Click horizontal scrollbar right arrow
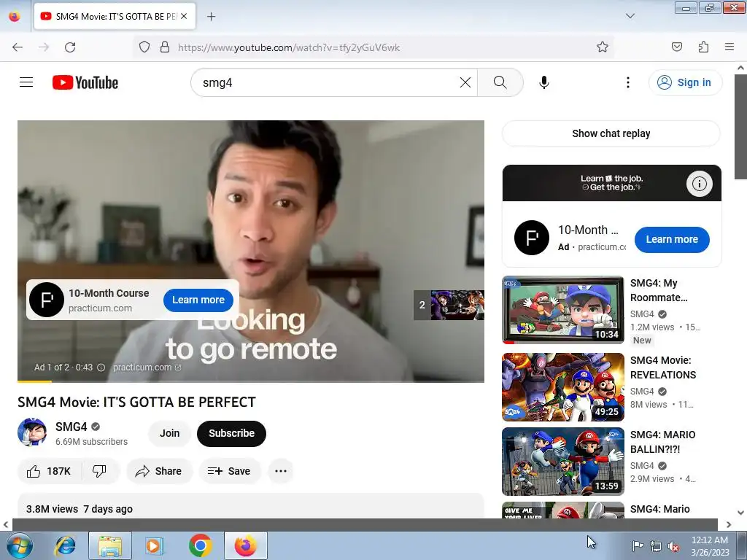747x560 pixels. 729,524
